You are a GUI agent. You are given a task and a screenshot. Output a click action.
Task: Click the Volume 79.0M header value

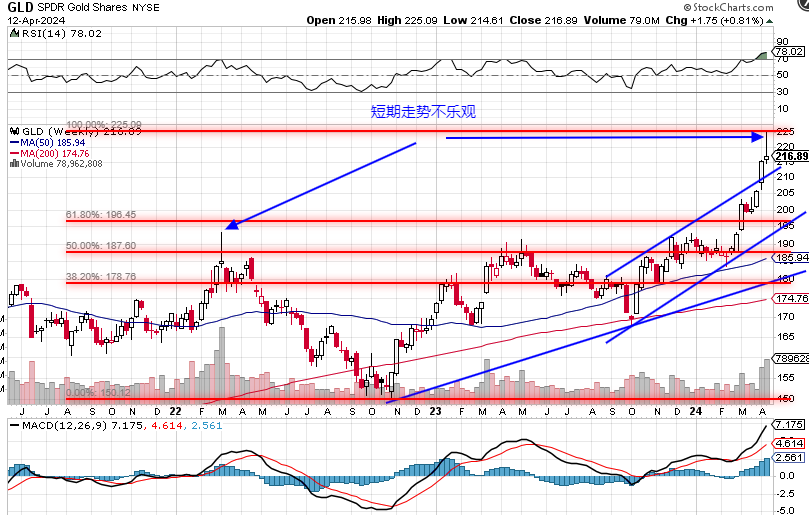(622, 21)
